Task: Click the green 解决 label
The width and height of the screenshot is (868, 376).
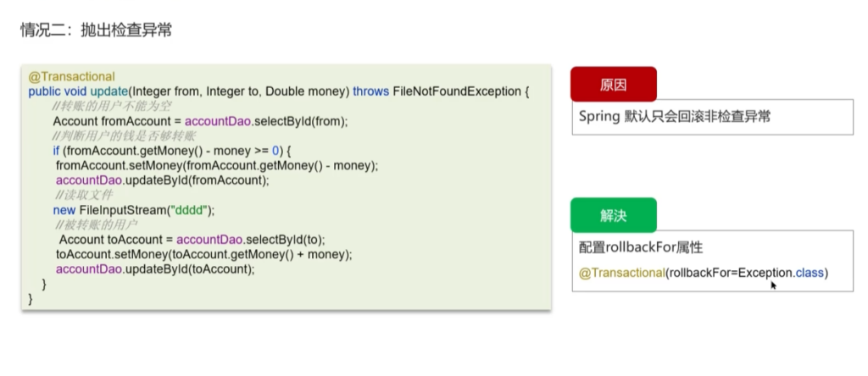Action: pos(613,216)
